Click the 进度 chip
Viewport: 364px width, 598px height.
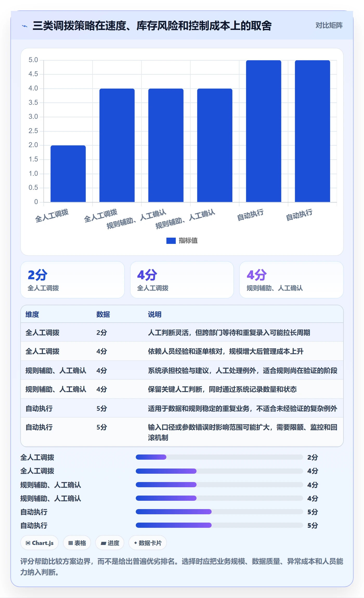click(110, 543)
